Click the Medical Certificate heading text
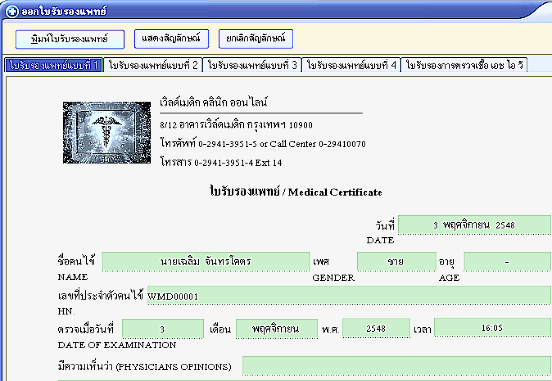552x381 pixels. click(296, 192)
